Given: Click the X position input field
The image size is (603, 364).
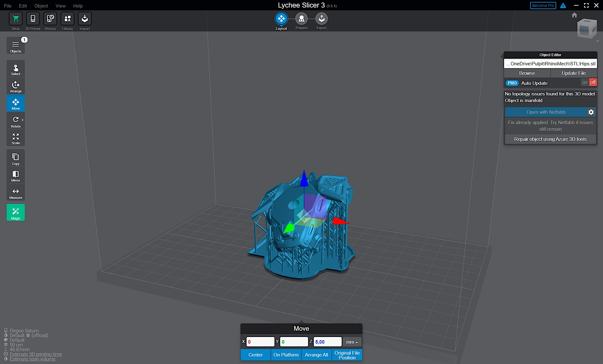Looking at the screenshot, I should (x=260, y=342).
